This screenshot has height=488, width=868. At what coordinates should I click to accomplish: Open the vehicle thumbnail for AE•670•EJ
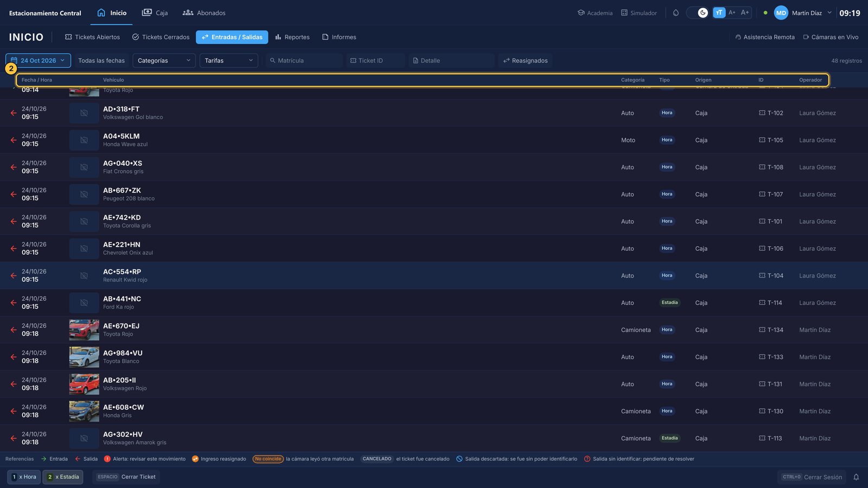point(84,330)
